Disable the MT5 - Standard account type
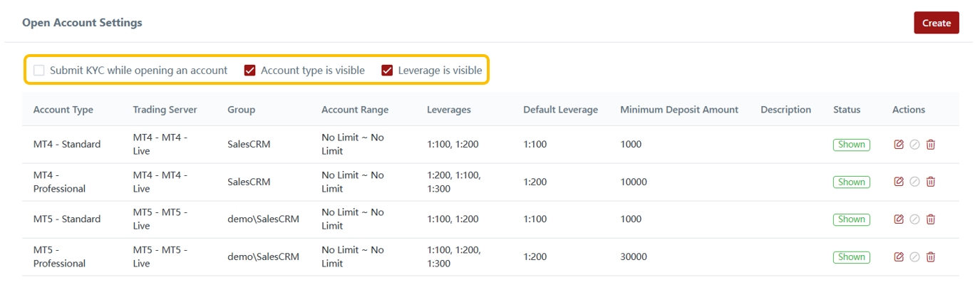This screenshot has width=980, height=285. 915,219
